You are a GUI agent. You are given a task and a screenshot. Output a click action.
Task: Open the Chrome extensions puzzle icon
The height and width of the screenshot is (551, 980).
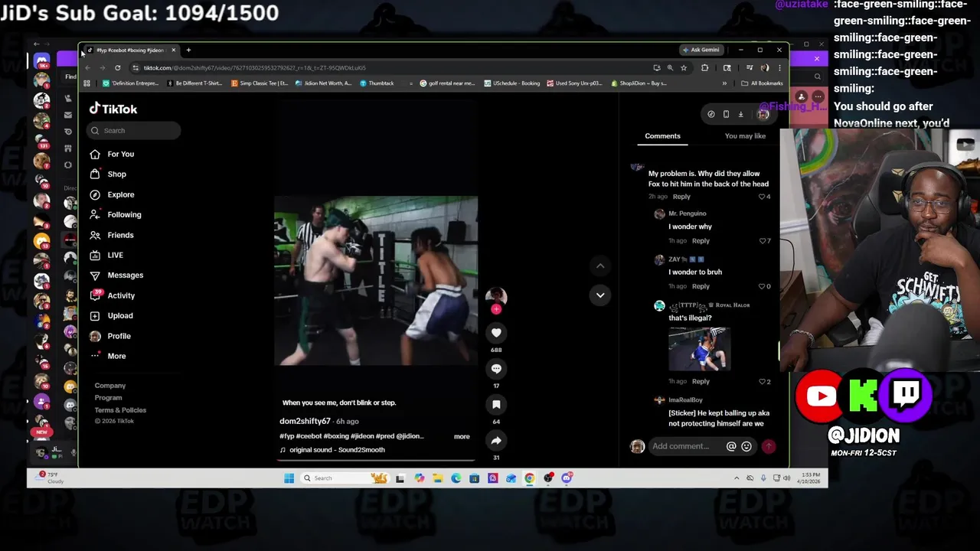pos(704,67)
